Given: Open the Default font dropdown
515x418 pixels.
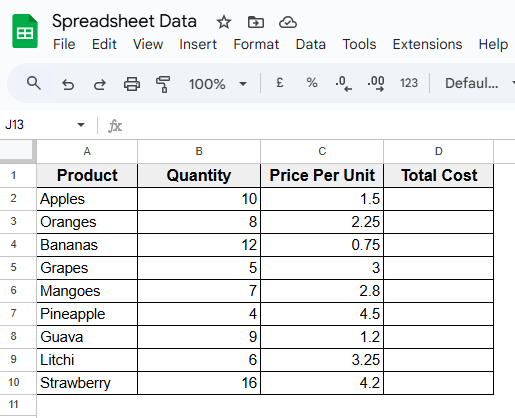Looking at the screenshot, I should 479,83.
